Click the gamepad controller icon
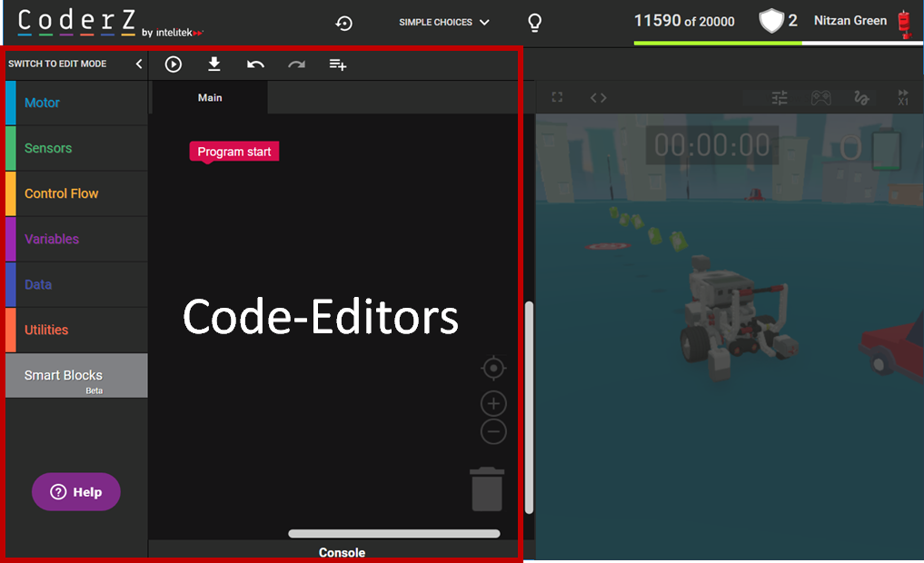924x563 pixels. 820,98
